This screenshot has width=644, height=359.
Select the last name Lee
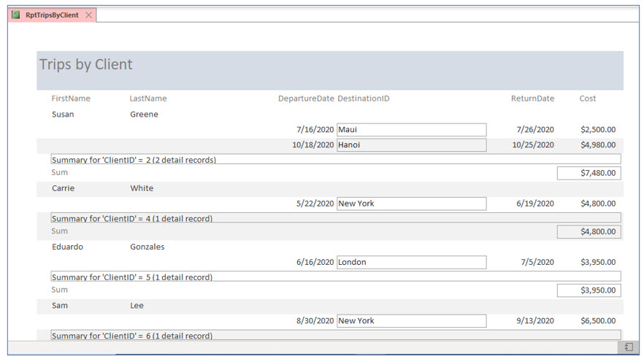137,306
